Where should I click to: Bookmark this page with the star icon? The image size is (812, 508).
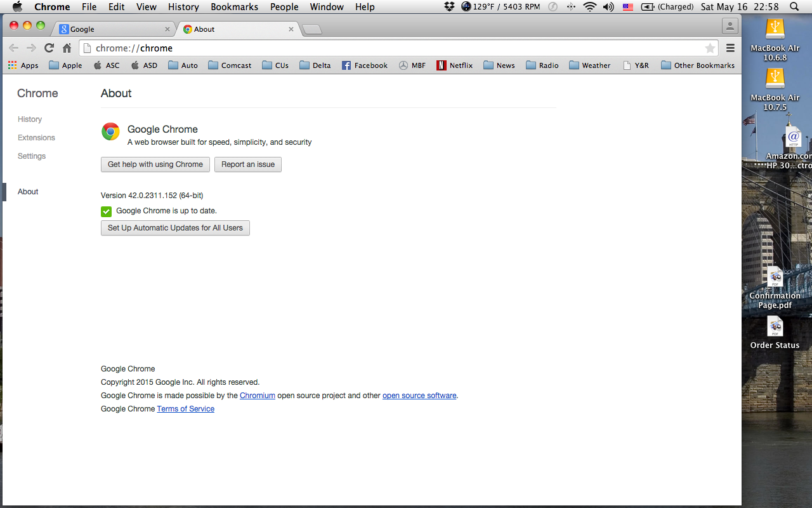pyautogui.click(x=710, y=48)
